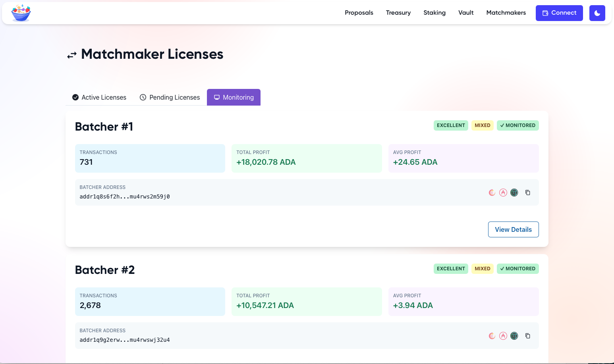The image size is (614, 364).
Task: Click the fruit bowl logo in the header
Action: coord(21,13)
